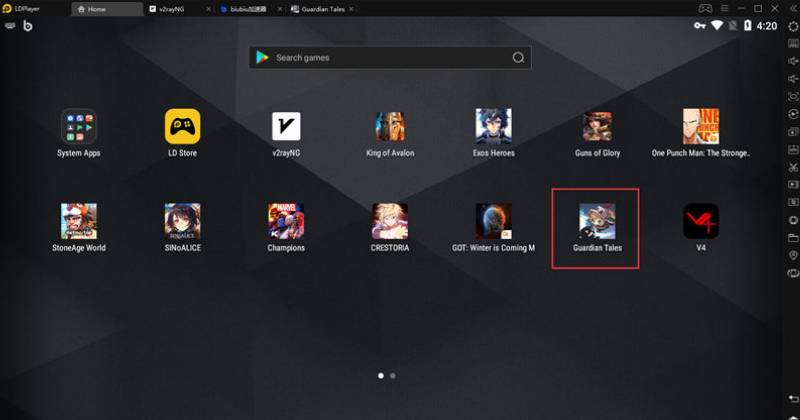Click the LDPlayer logo in title bar
800x420 pixels.
[7, 9]
